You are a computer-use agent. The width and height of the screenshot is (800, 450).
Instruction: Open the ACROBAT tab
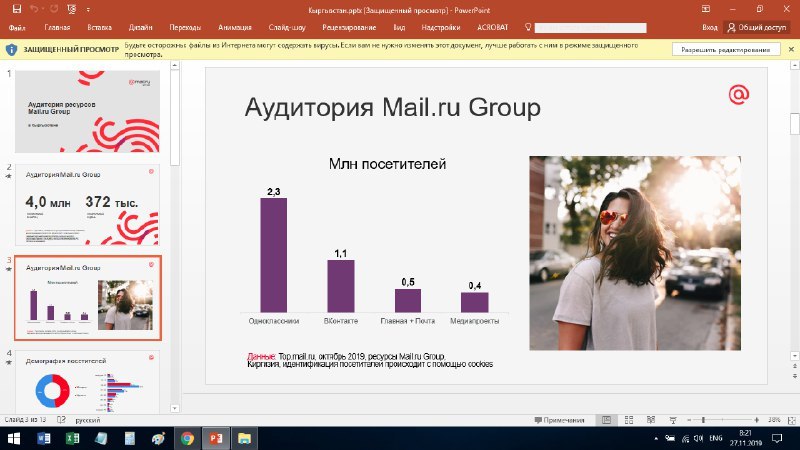coord(492,28)
